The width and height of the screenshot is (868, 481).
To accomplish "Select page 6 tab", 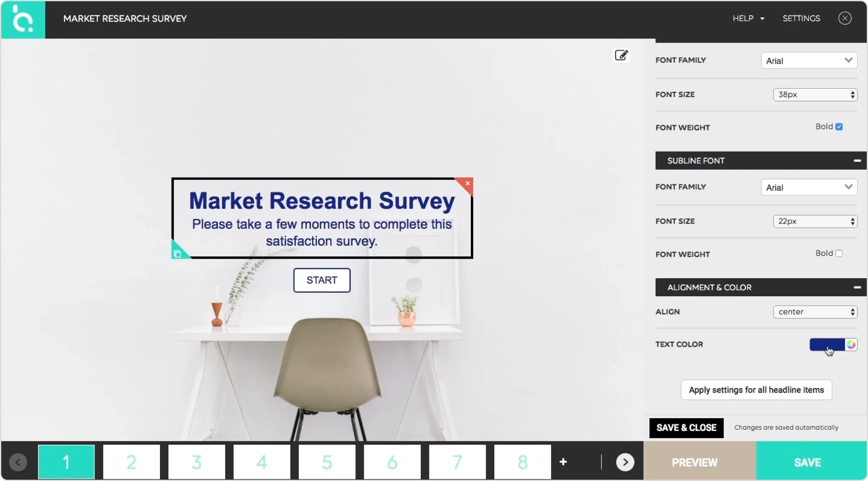I will pyautogui.click(x=392, y=462).
